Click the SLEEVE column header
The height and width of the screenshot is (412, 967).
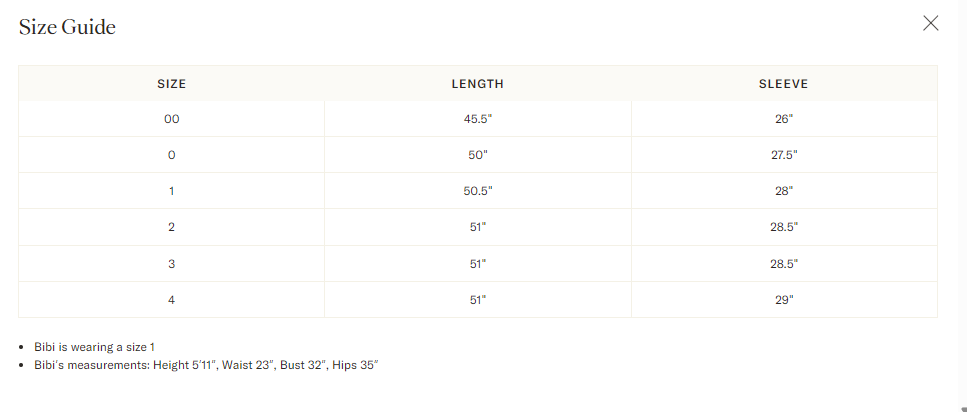tap(783, 84)
